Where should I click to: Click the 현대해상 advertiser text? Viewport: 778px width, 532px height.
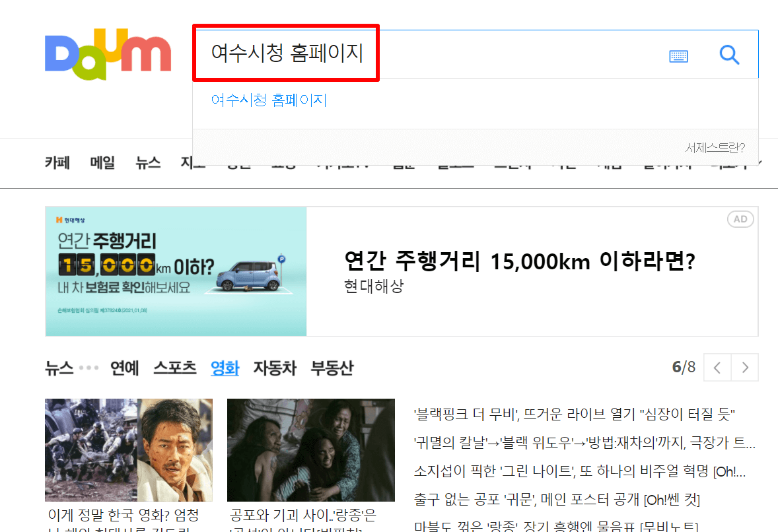click(374, 286)
